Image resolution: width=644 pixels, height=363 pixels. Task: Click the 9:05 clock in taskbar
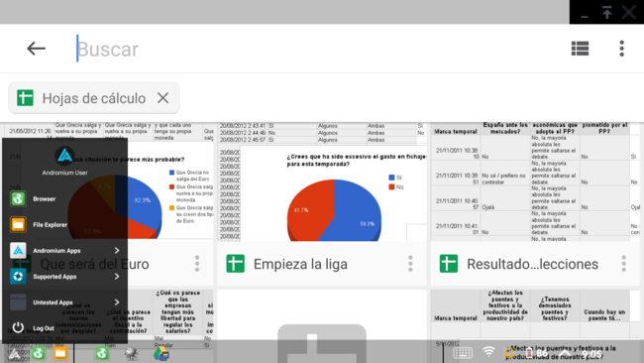(x=591, y=354)
